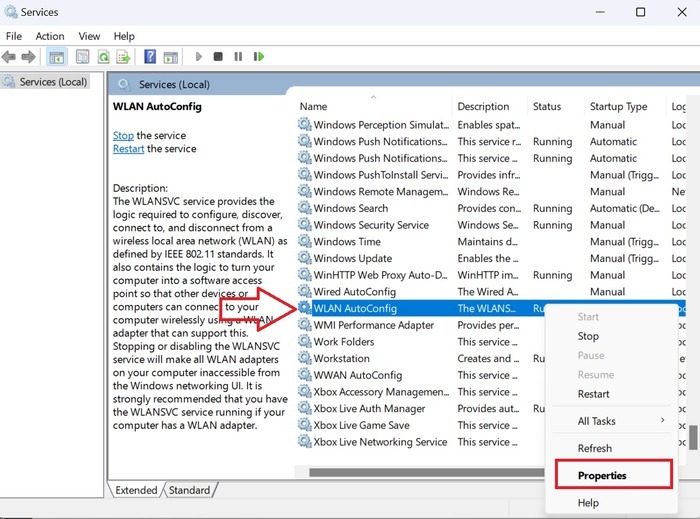Click 'Creates and ...' description of Workstation
This screenshot has width=700, height=519.
(x=488, y=358)
